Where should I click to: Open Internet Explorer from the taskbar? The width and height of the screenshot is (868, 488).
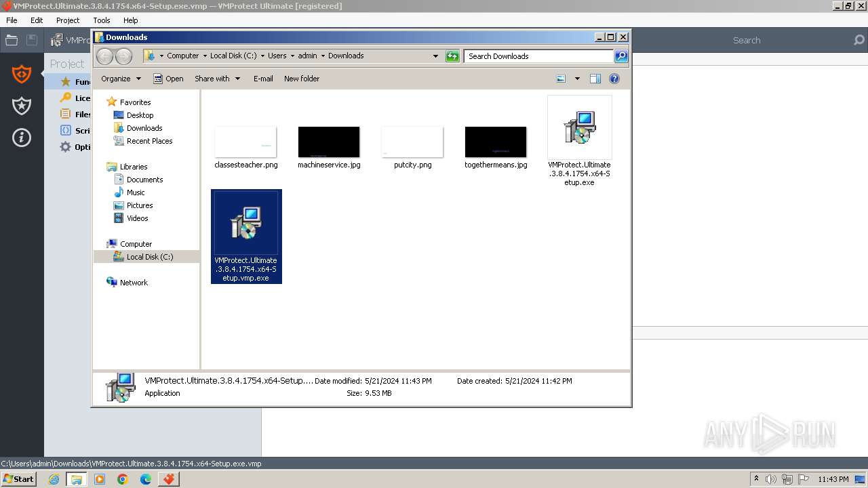tap(54, 479)
